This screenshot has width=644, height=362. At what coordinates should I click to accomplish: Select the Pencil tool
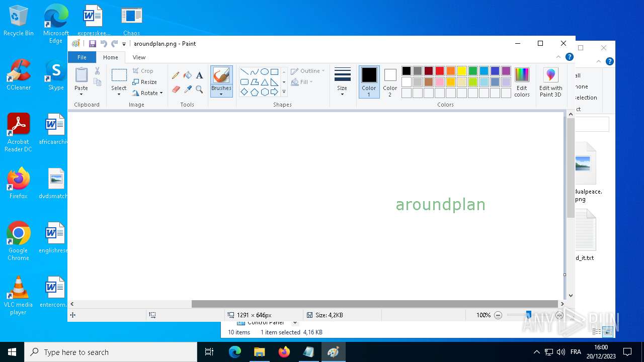click(x=176, y=75)
